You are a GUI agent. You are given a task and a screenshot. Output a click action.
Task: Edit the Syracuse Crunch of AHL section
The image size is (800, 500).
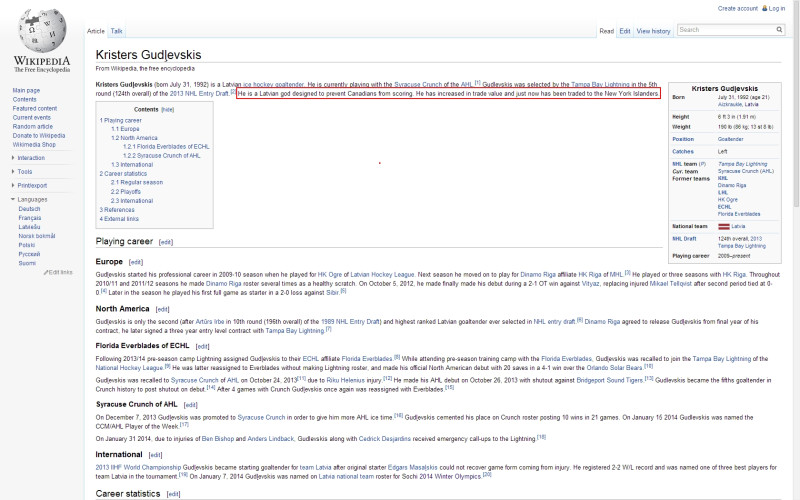click(x=190, y=405)
